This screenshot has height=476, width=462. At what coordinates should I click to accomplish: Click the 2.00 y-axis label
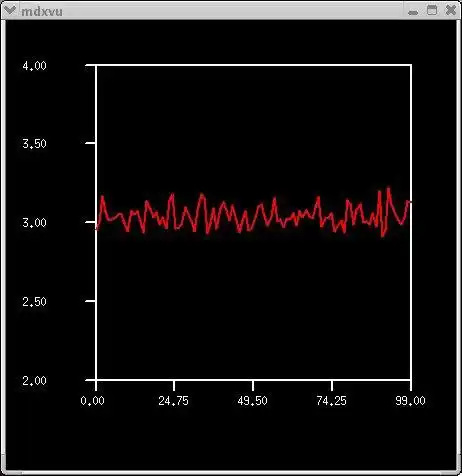click(34, 380)
